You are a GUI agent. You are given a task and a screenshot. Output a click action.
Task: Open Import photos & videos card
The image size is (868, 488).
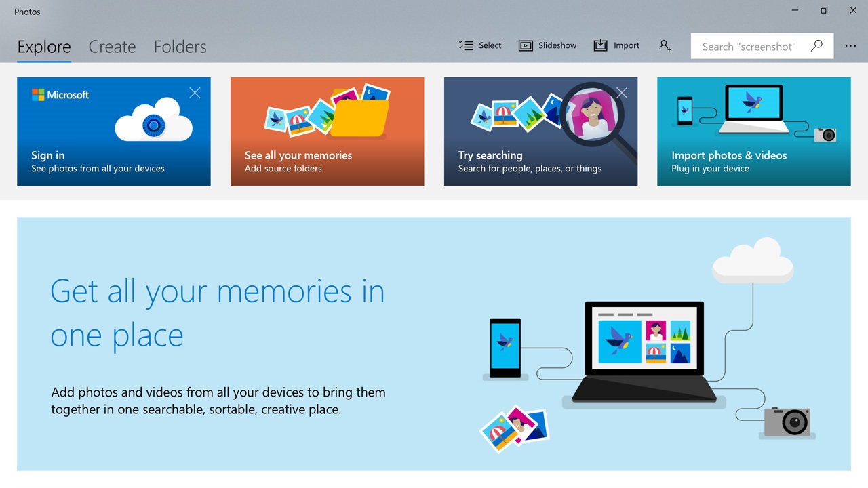pos(754,131)
